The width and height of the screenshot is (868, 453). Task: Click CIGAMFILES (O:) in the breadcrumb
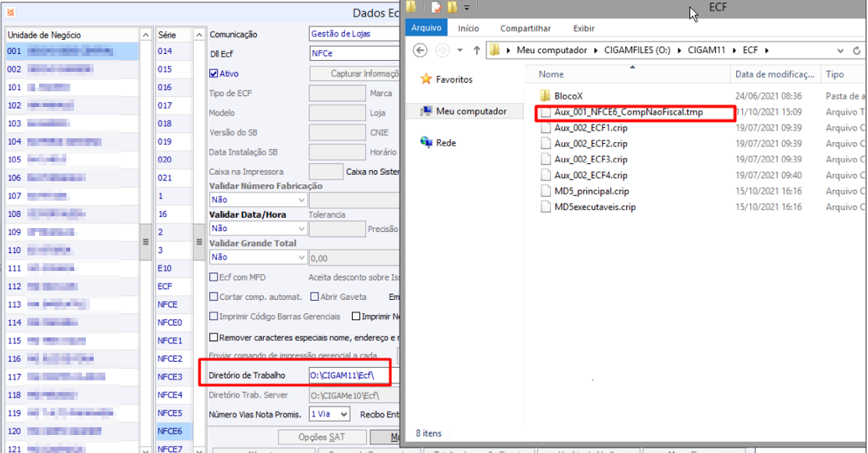tap(637, 50)
